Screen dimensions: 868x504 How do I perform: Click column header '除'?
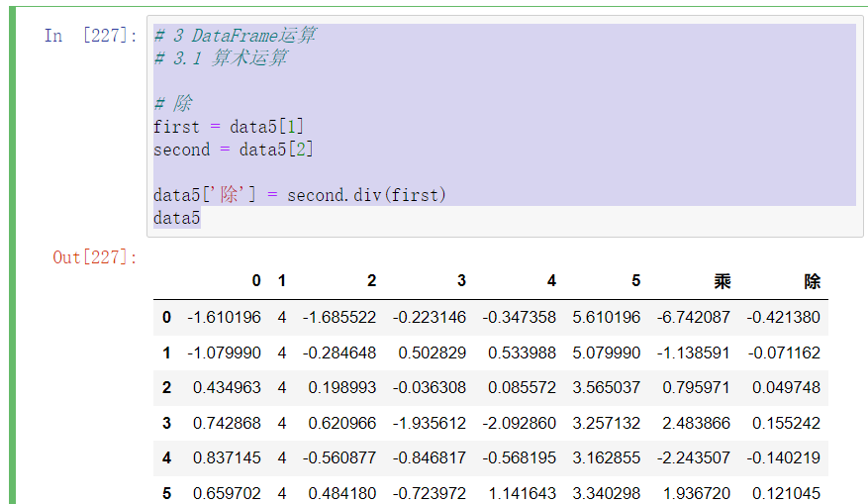pos(813,281)
